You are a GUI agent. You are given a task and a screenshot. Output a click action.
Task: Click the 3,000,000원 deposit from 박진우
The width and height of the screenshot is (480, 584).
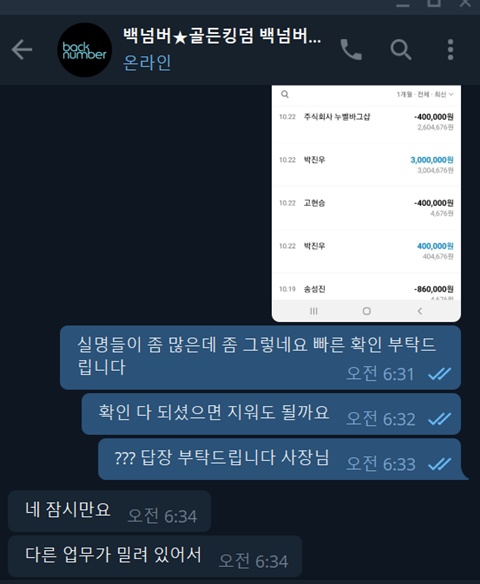pyautogui.click(x=432, y=160)
